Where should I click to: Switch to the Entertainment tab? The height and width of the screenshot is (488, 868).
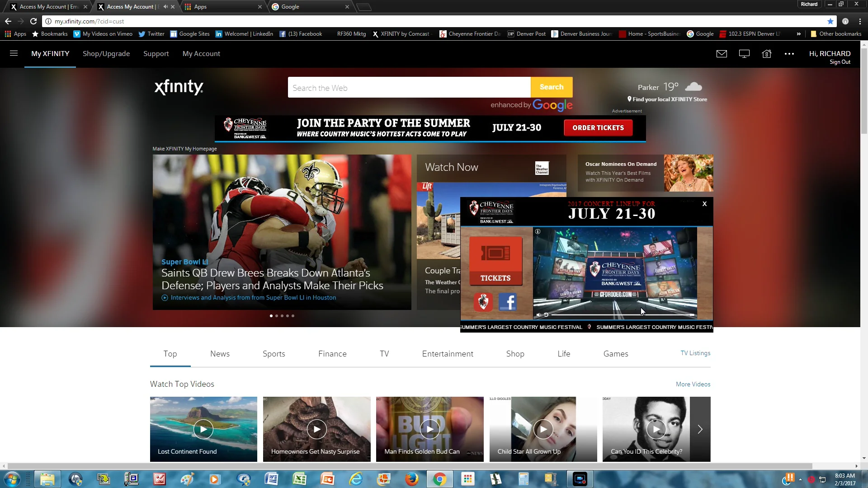[x=447, y=354]
